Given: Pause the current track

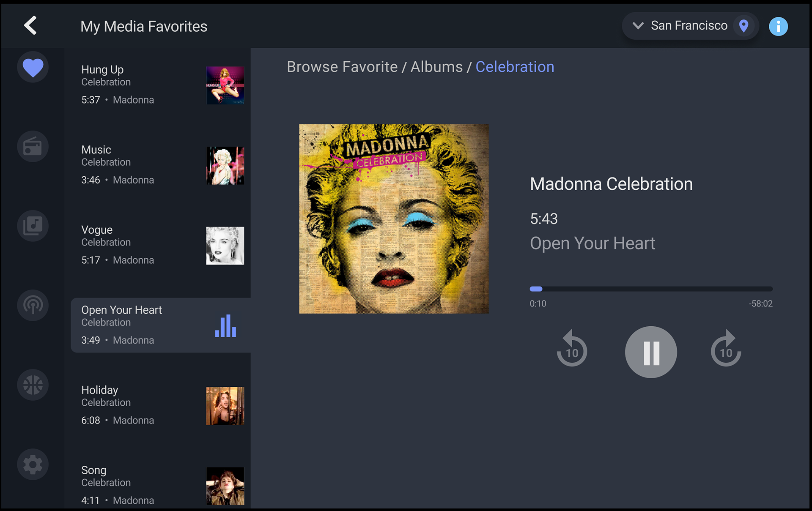Looking at the screenshot, I should pyautogui.click(x=651, y=352).
